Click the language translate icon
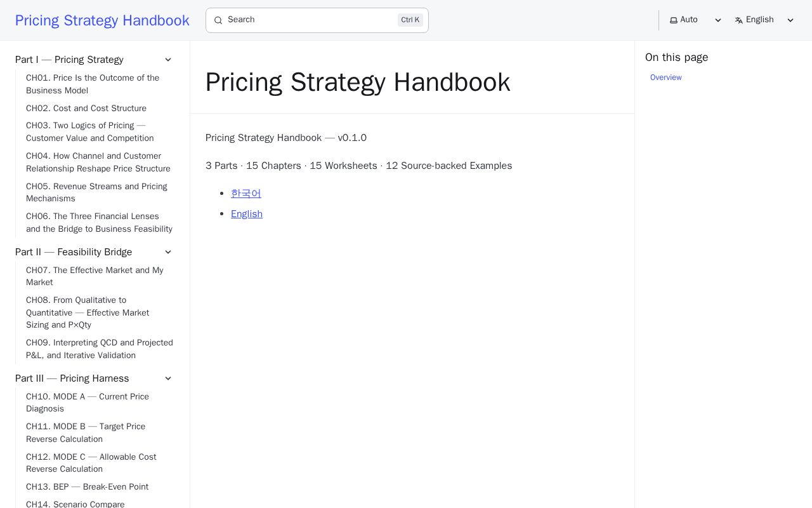This screenshot has height=508, width=812. 739,20
